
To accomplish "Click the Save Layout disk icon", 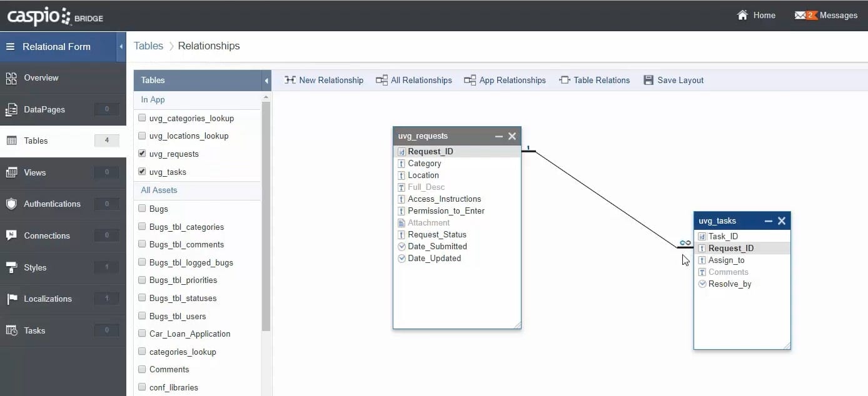I will click(x=648, y=80).
